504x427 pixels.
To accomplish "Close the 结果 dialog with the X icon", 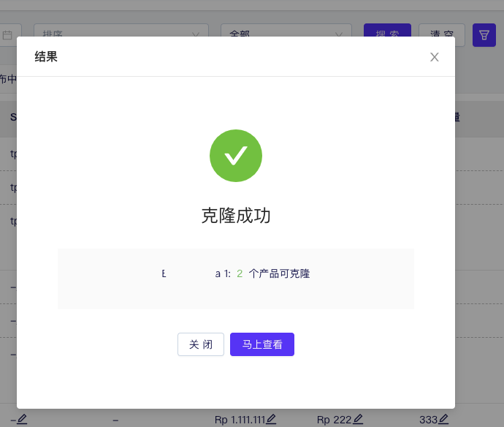I will coord(435,57).
